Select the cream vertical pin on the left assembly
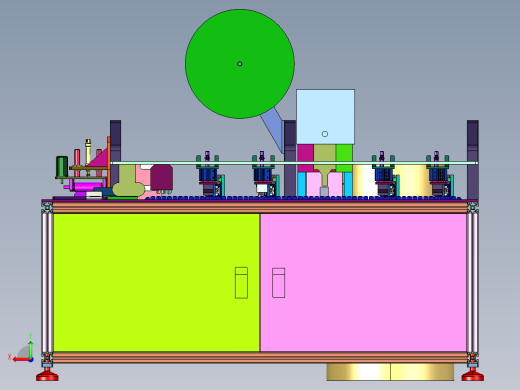The image size is (520, 390). point(88,152)
